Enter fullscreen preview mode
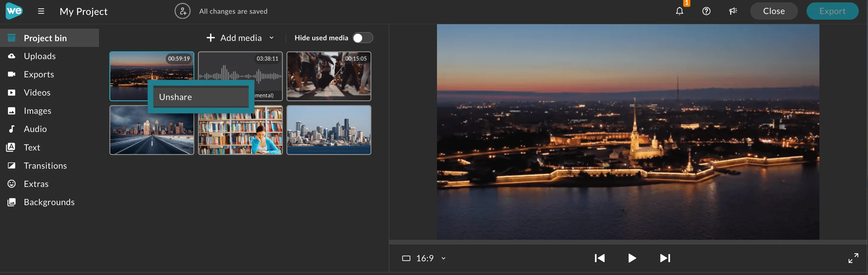This screenshot has height=275, width=868. click(x=853, y=258)
